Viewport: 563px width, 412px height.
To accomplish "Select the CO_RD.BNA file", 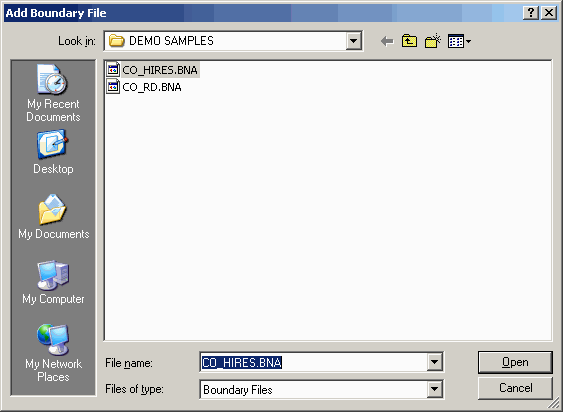I will tap(144, 87).
